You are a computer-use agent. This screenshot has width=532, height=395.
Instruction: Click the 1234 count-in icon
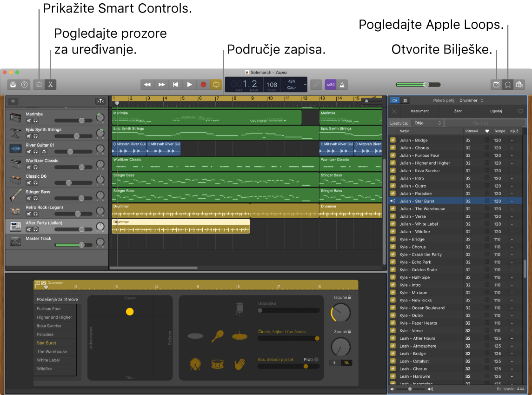(330, 84)
